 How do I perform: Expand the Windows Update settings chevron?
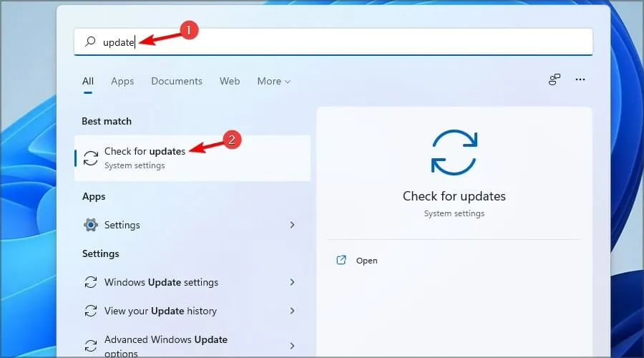point(292,282)
